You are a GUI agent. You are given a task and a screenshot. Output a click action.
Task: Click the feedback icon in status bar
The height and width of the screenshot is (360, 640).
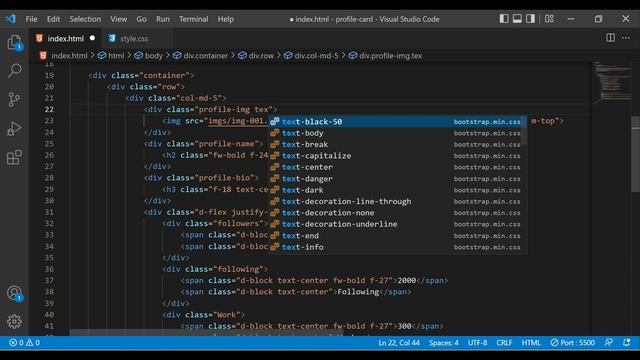(609, 342)
